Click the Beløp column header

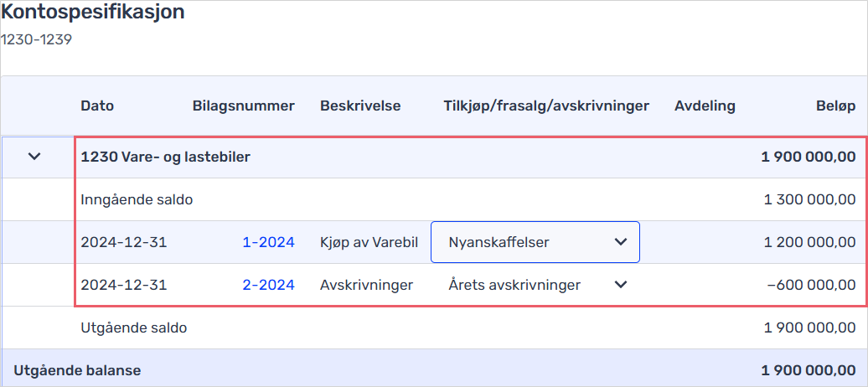[x=835, y=106]
